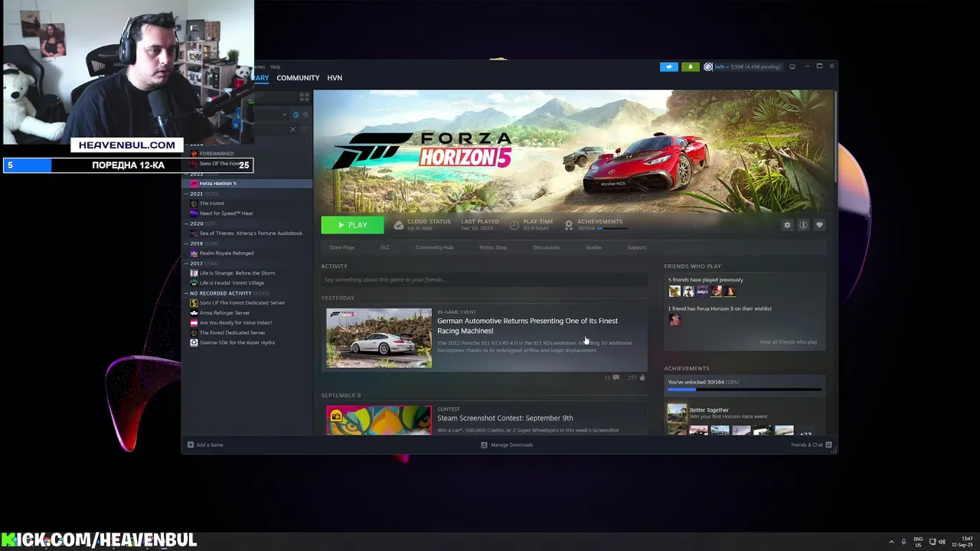Click the achievements trophy icon
The image size is (980, 551).
[x=568, y=225]
